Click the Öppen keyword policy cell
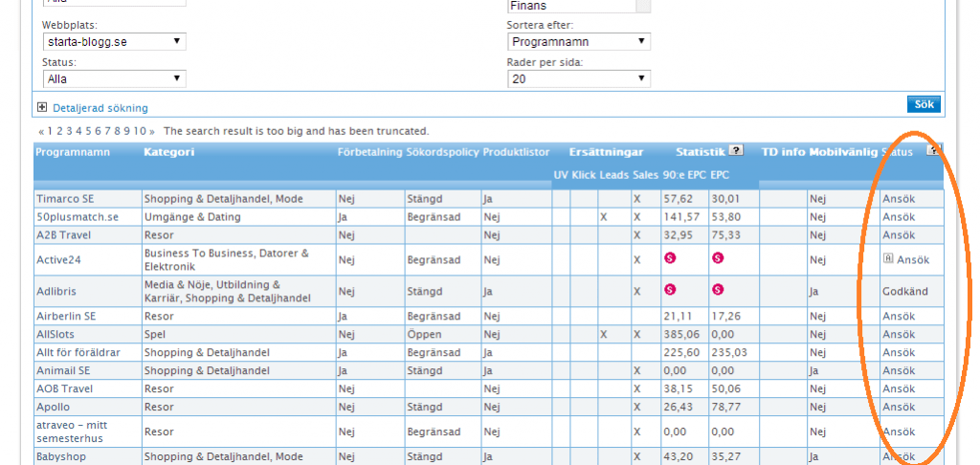The image size is (980, 465). tap(424, 334)
